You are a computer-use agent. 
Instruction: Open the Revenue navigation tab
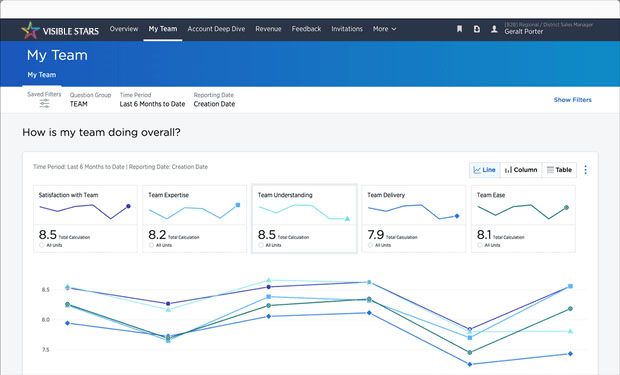[x=268, y=29]
